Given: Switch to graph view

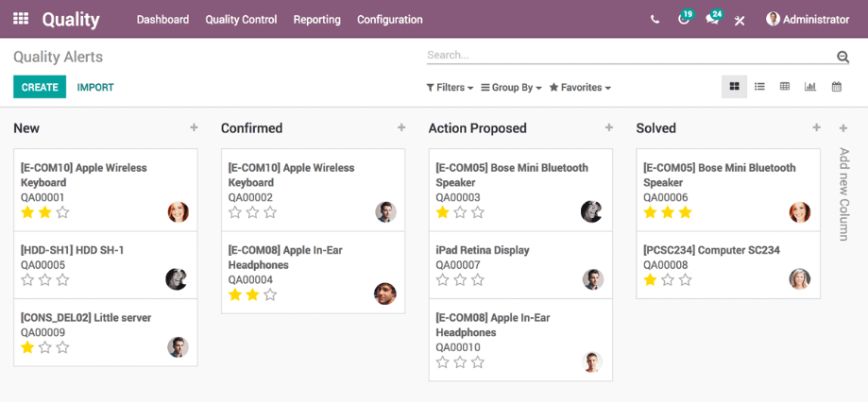Looking at the screenshot, I should pos(810,87).
